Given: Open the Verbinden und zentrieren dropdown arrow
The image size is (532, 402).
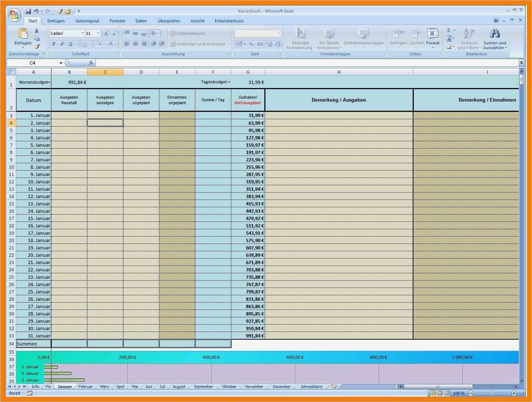Looking at the screenshot, I should pyautogui.click(x=228, y=44).
